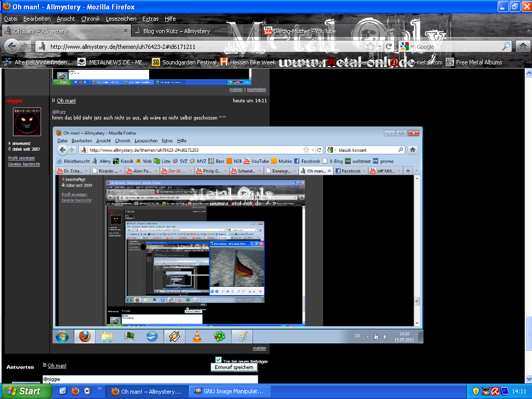Viewport: 532px width, 399px height.
Task: Open the search engine chooser dropdown
Action: tap(407, 46)
